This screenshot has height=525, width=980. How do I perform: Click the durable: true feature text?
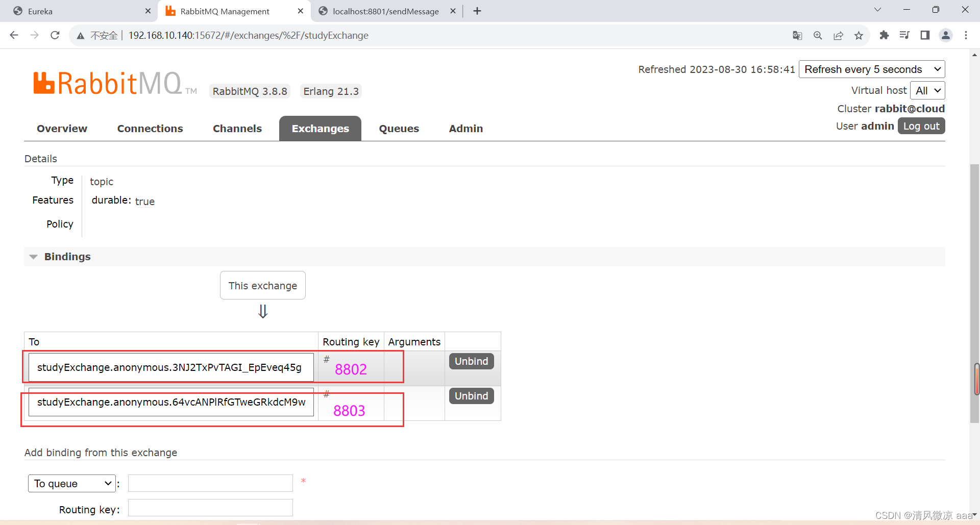pos(123,201)
